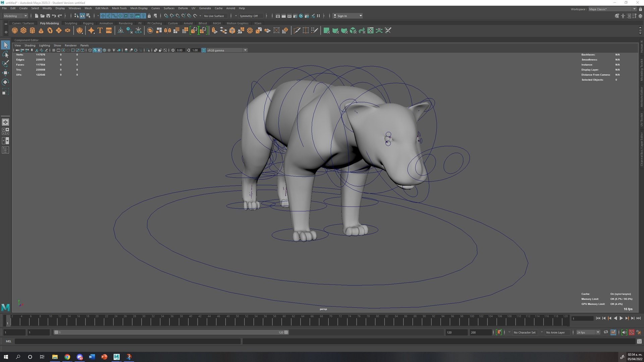Create a polygon cylinder from the shelf
The height and width of the screenshot is (362, 644).
point(32,31)
